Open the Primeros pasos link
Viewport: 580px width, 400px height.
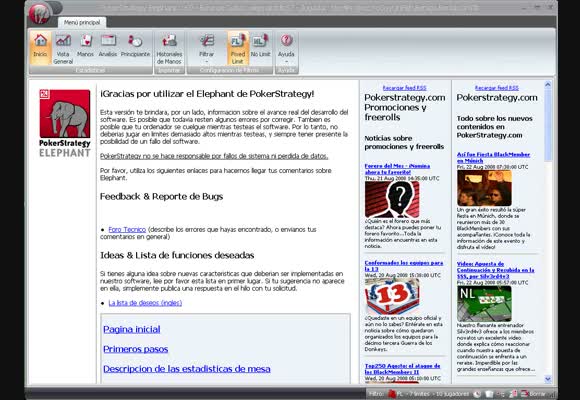(x=135, y=349)
